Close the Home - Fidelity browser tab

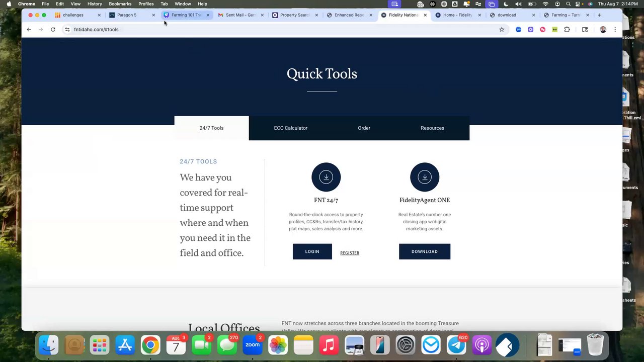[479, 15]
